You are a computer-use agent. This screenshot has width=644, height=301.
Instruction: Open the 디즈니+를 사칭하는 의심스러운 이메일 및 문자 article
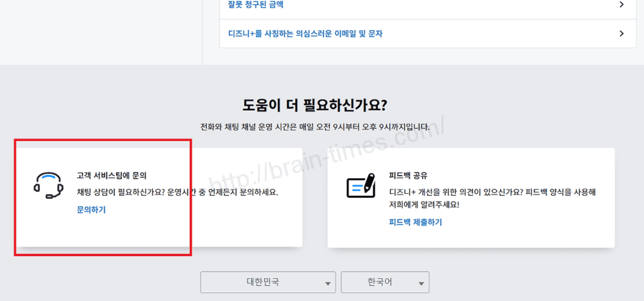pyautogui.click(x=305, y=33)
